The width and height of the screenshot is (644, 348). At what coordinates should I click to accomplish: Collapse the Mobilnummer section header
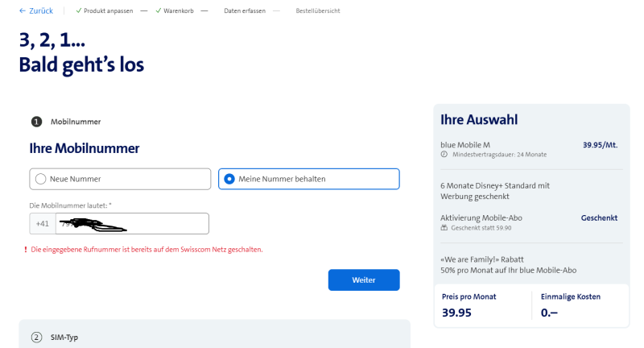point(76,122)
